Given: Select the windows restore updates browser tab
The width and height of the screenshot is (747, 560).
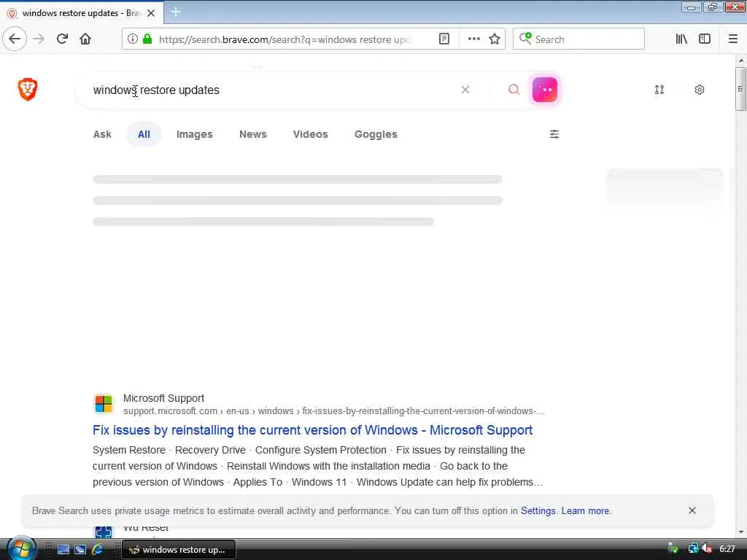Looking at the screenshot, I should [82, 13].
